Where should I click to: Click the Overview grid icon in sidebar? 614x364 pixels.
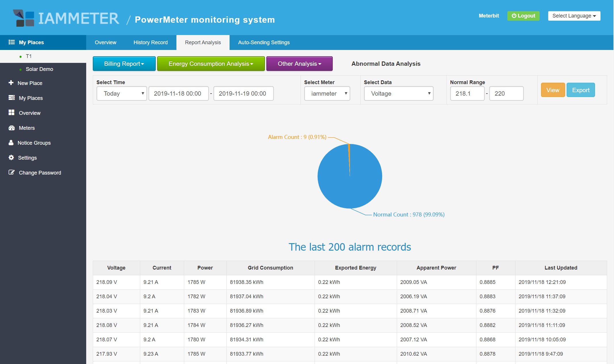(11, 113)
